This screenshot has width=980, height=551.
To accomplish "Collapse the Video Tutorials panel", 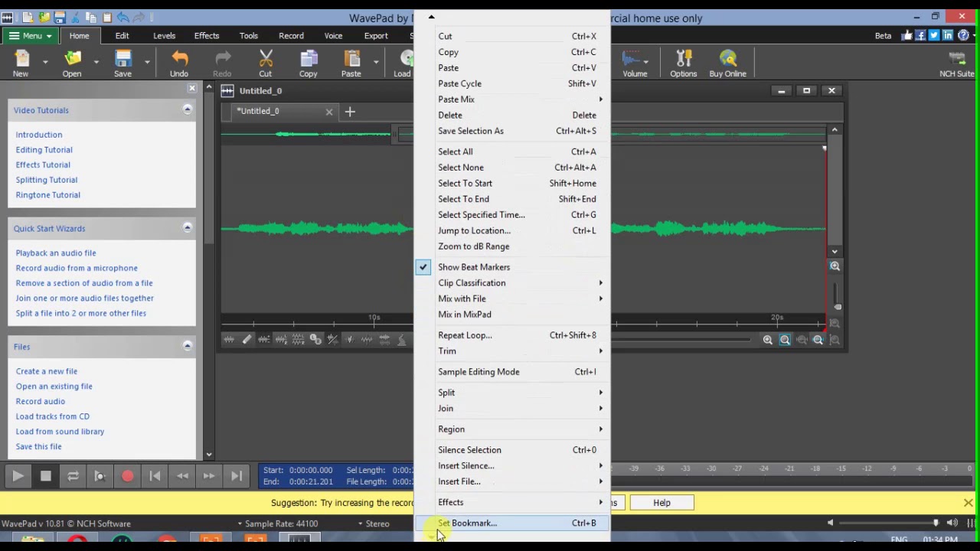I will [187, 110].
